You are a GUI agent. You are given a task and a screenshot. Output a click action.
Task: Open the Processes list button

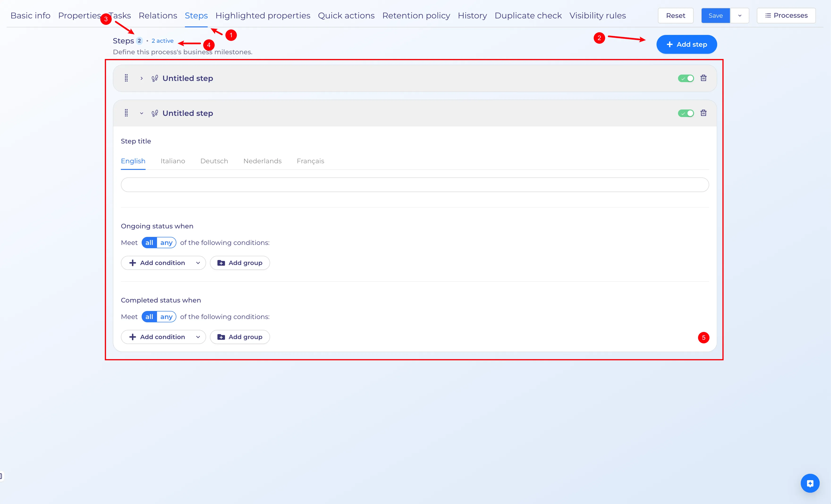click(786, 16)
